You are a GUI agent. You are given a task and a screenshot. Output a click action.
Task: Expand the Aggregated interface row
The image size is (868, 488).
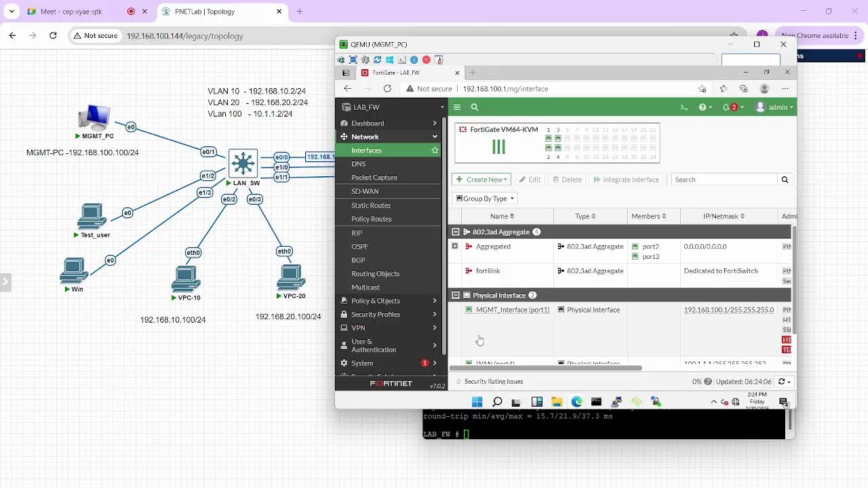(455, 247)
